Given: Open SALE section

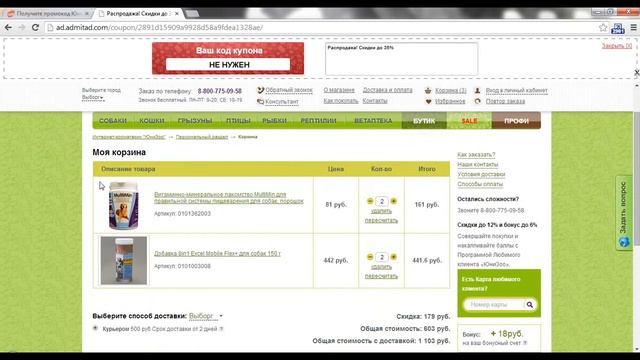Looking at the screenshot, I should [469, 121].
